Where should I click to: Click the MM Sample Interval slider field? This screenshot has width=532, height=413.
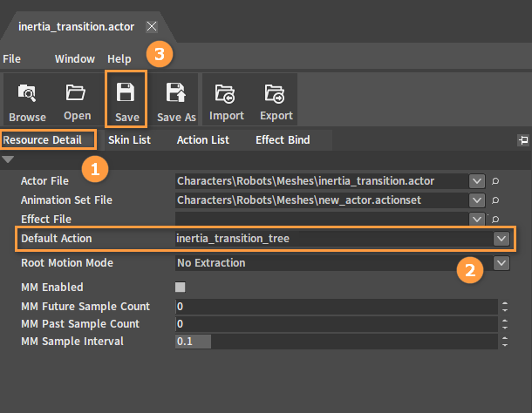point(337,341)
